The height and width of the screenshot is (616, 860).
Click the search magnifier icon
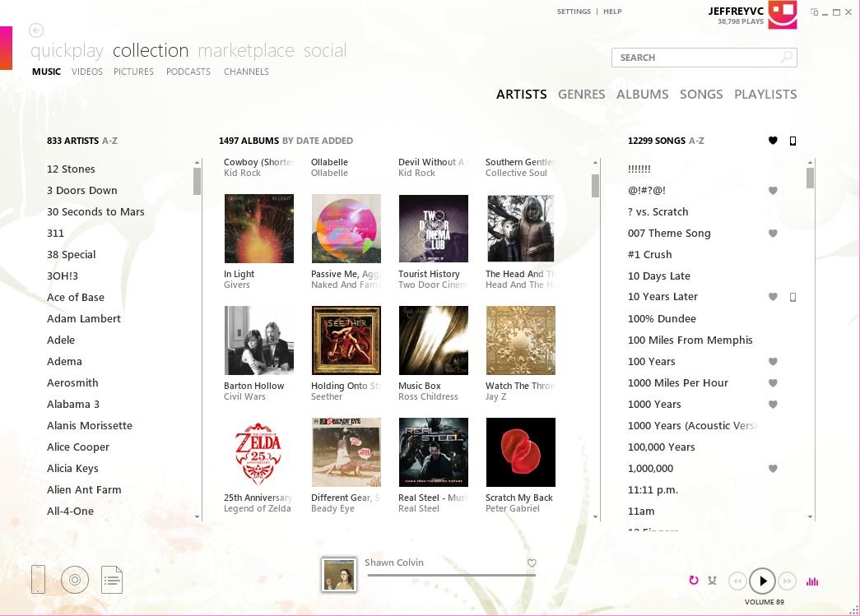(785, 58)
